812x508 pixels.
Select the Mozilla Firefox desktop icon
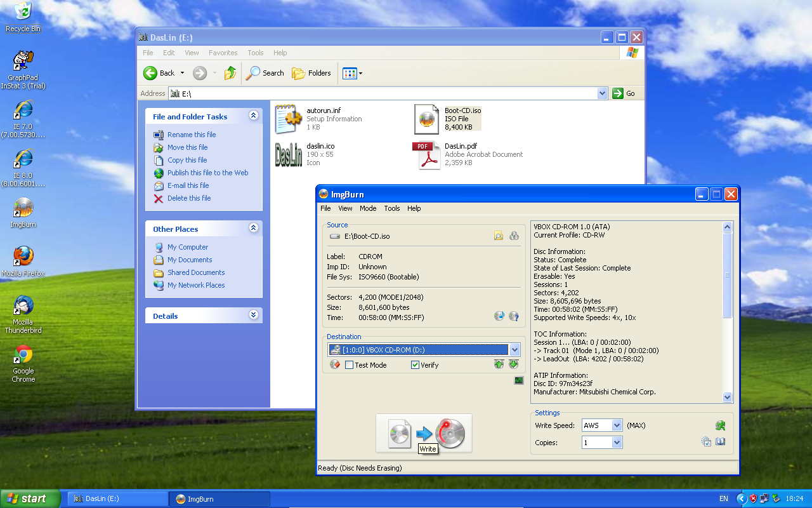(x=23, y=262)
